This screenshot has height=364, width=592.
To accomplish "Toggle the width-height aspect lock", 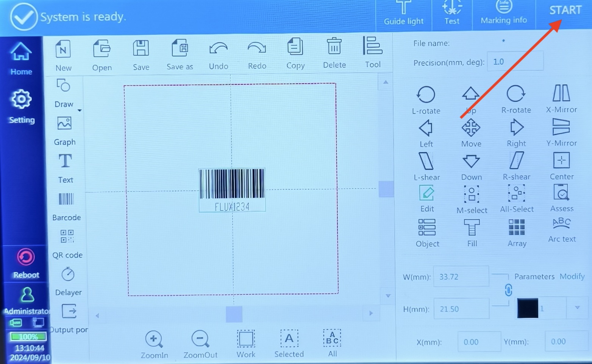I will (x=508, y=290).
